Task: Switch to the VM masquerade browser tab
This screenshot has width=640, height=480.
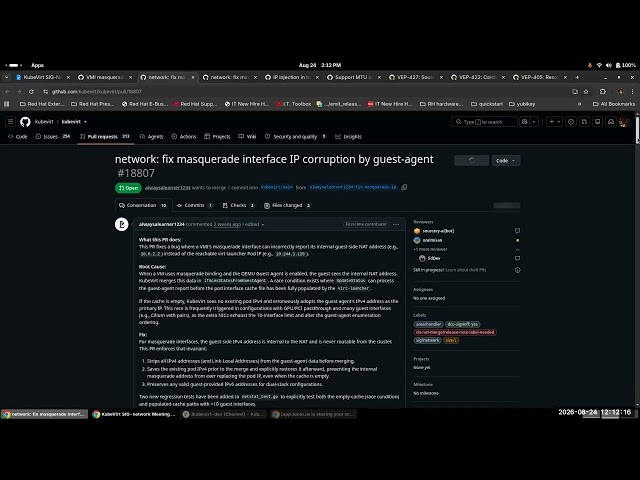Action: tap(104, 77)
